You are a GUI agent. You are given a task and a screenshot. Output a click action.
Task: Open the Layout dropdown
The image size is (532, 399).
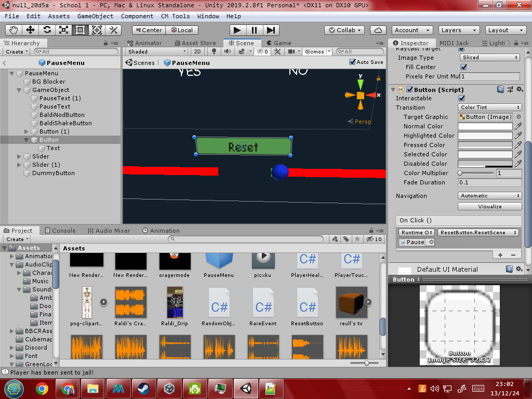pyautogui.click(x=506, y=30)
